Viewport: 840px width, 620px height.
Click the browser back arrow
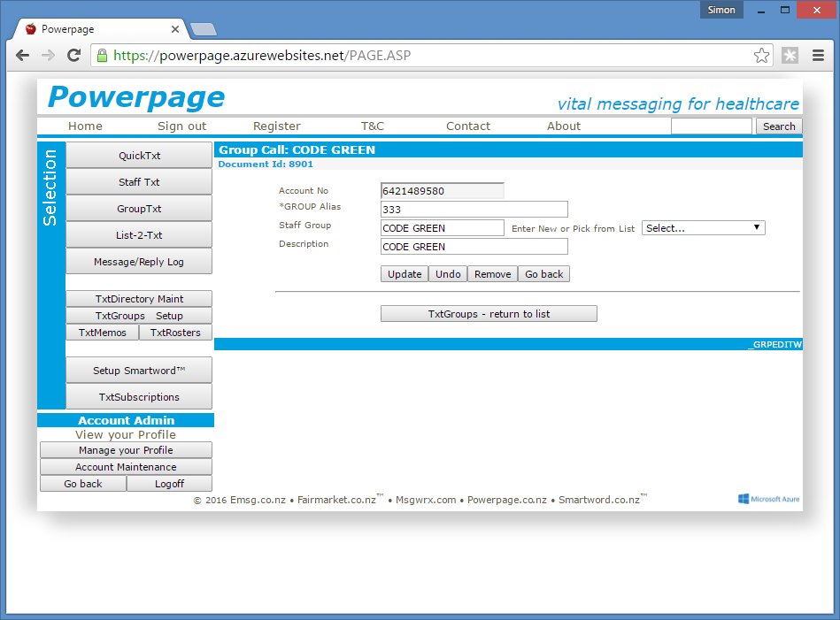pyautogui.click(x=23, y=56)
